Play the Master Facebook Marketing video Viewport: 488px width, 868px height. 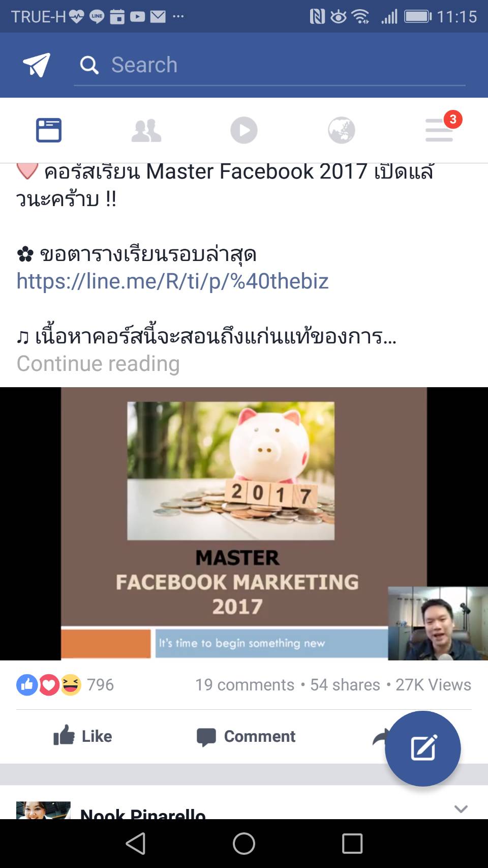pyautogui.click(x=244, y=524)
